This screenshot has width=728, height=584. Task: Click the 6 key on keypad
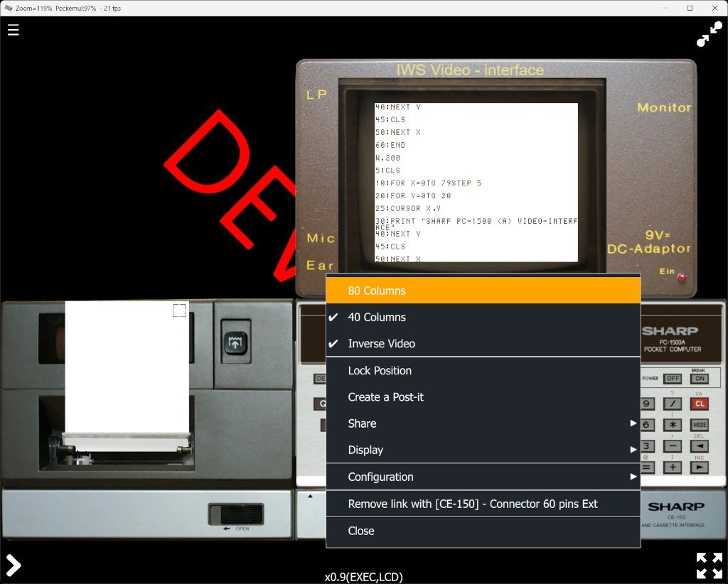coord(648,425)
